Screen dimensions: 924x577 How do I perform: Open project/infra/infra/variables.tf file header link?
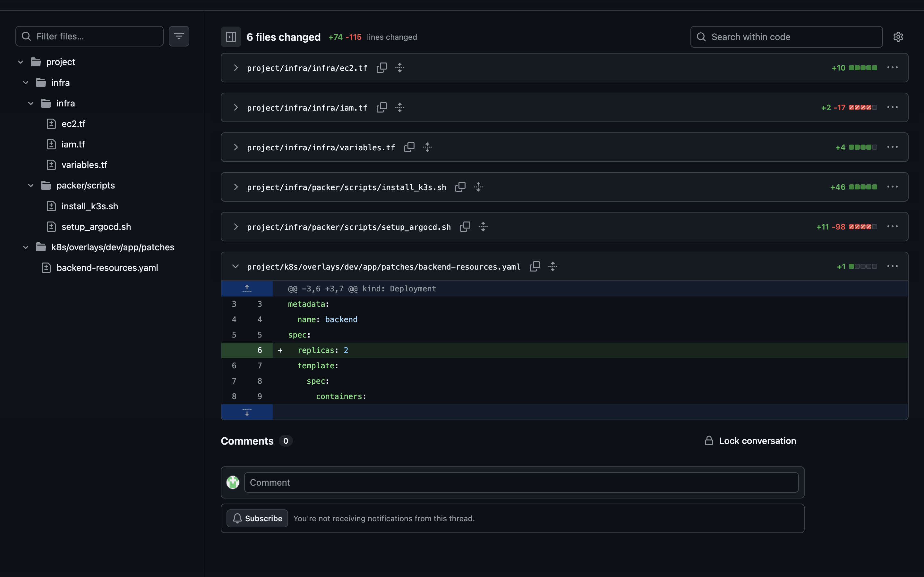[321, 148]
